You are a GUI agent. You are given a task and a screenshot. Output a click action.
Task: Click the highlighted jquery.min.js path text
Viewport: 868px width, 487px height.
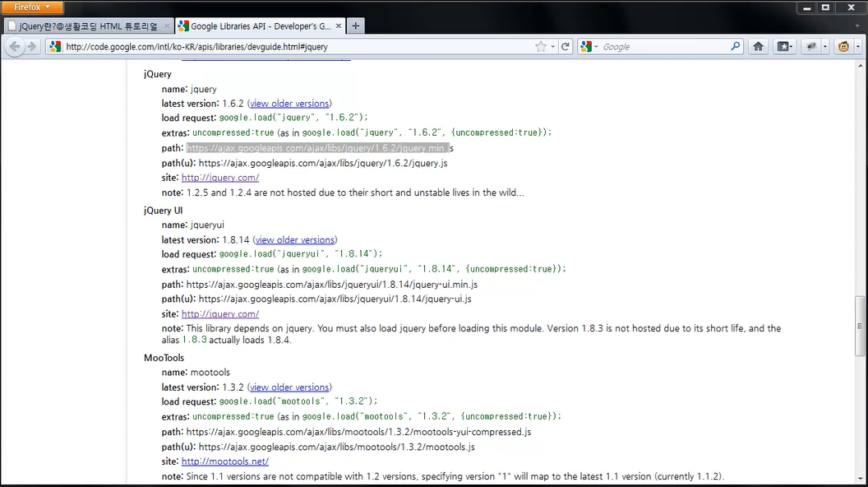pyautogui.click(x=320, y=148)
